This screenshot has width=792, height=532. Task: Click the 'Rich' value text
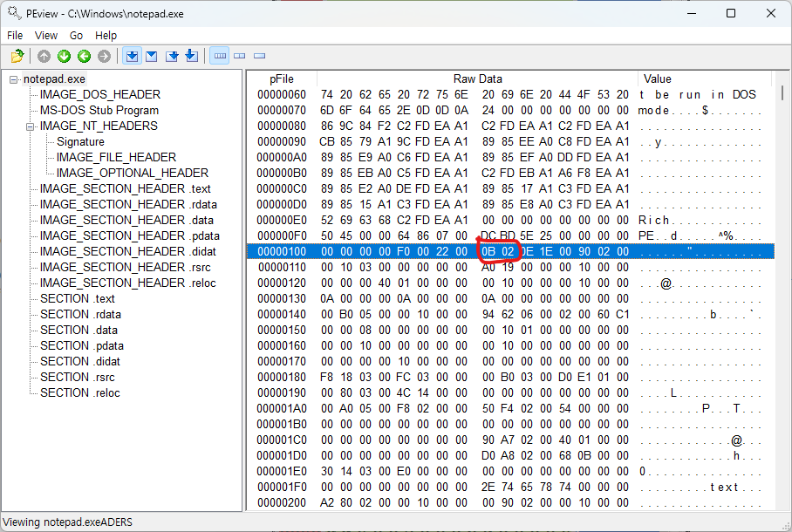tap(654, 220)
